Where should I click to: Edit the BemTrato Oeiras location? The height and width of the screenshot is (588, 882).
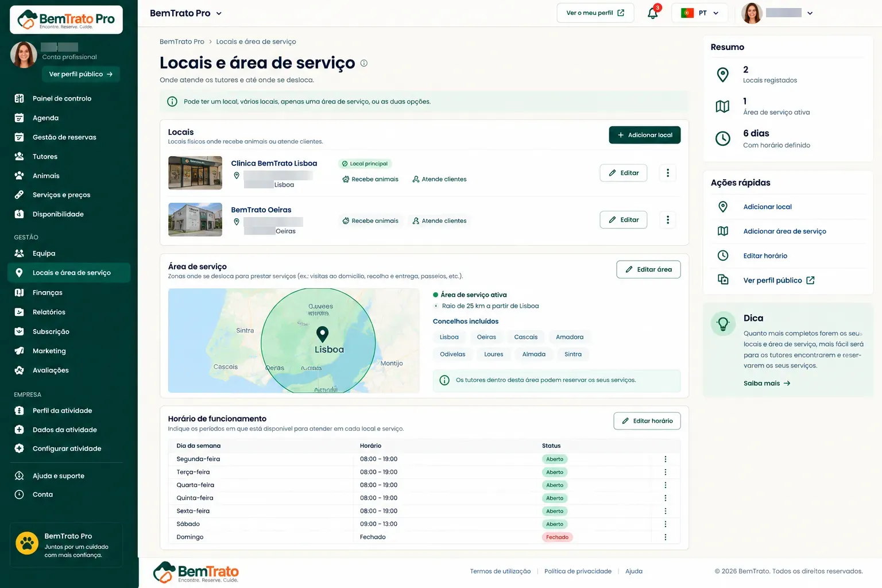(x=623, y=220)
